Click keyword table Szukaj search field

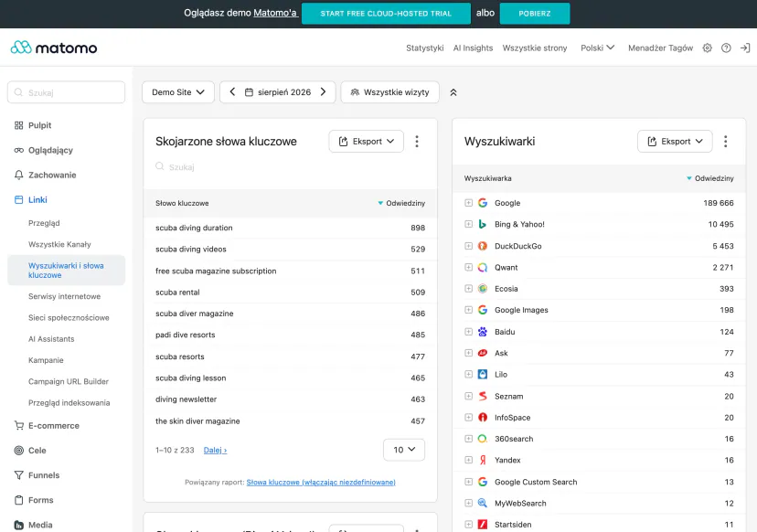(290, 167)
